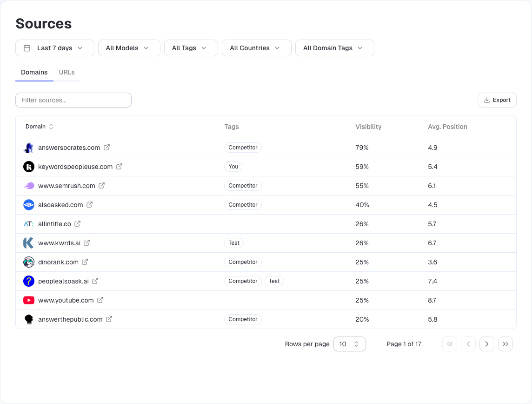Click the calendar icon in date filter
The width and height of the screenshot is (532, 404).
pyautogui.click(x=27, y=48)
